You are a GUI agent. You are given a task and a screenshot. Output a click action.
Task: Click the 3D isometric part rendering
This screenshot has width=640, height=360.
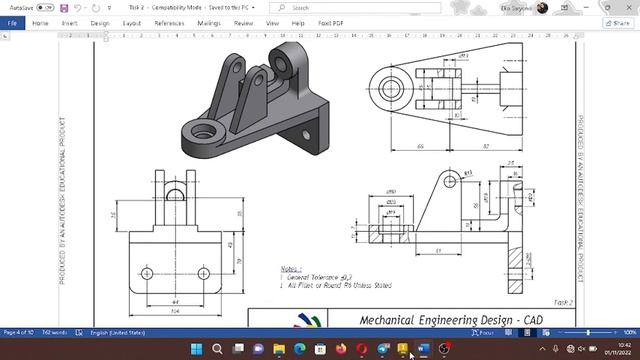255,100
